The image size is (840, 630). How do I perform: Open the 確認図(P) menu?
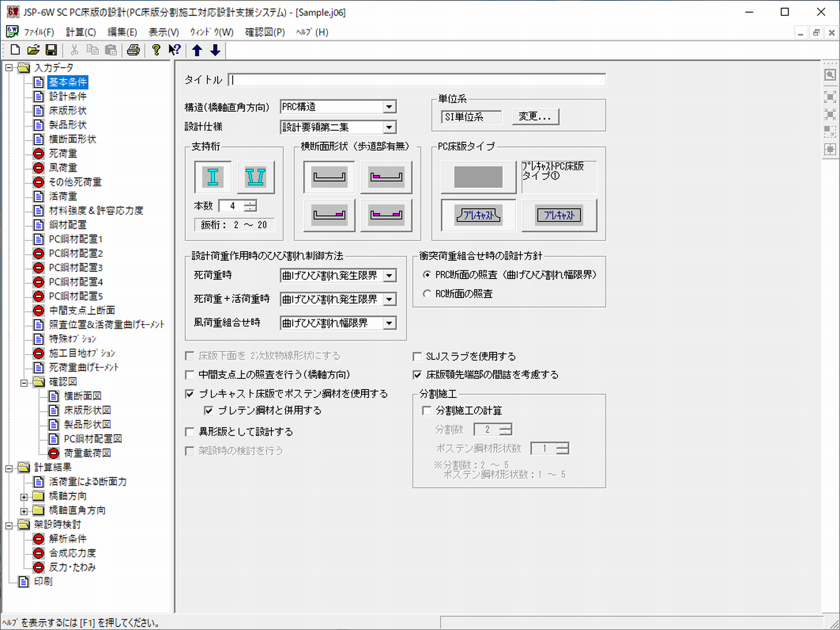click(265, 32)
